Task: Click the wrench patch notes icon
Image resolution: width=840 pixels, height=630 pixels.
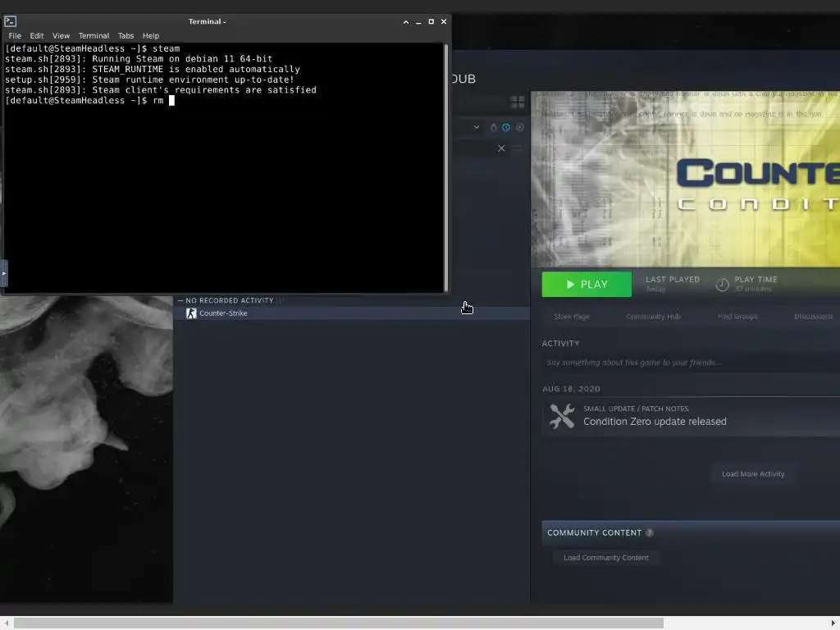Action: (562, 416)
